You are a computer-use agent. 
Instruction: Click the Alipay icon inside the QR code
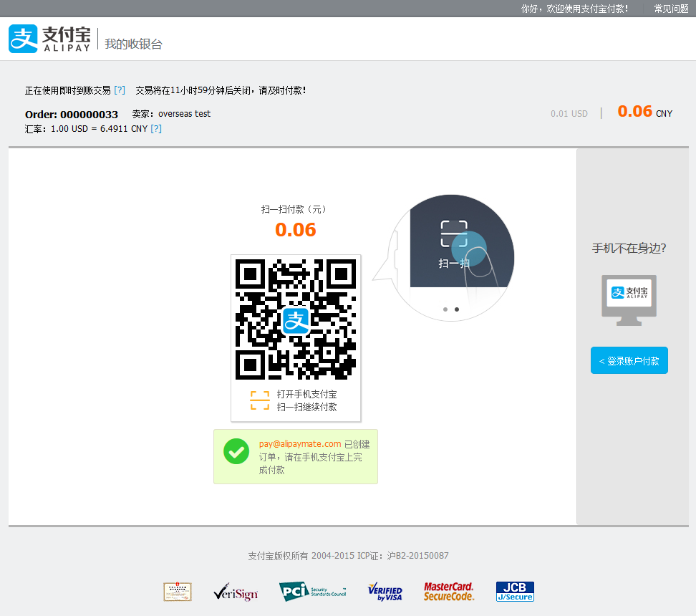pos(296,320)
